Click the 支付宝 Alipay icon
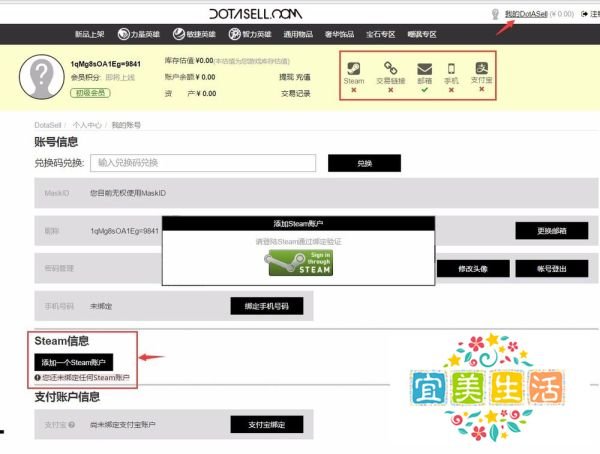600x454 pixels. click(481, 69)
